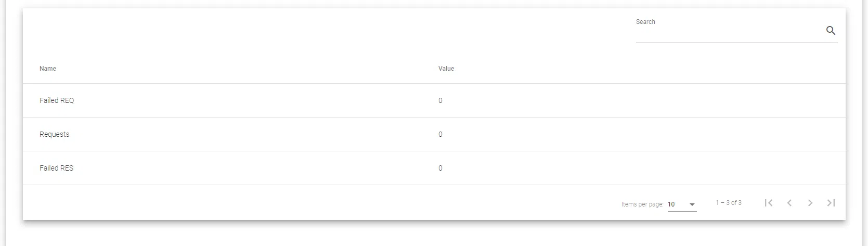Open the items per page dropdown arrow
The width and height of the screenshot is (868, 246).
(692, 204)
